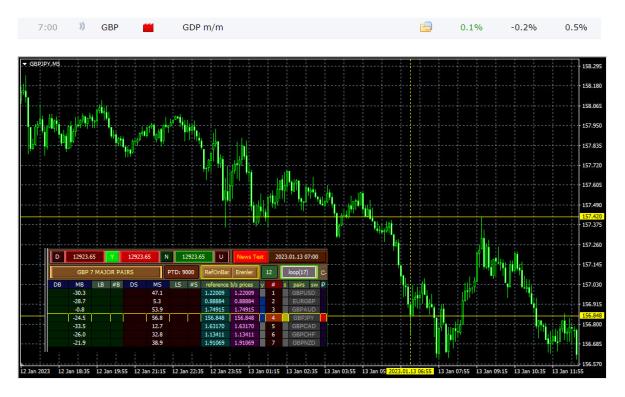Click the green 12923.65 value next to N

pyautogui.click(x=194, y=257)
